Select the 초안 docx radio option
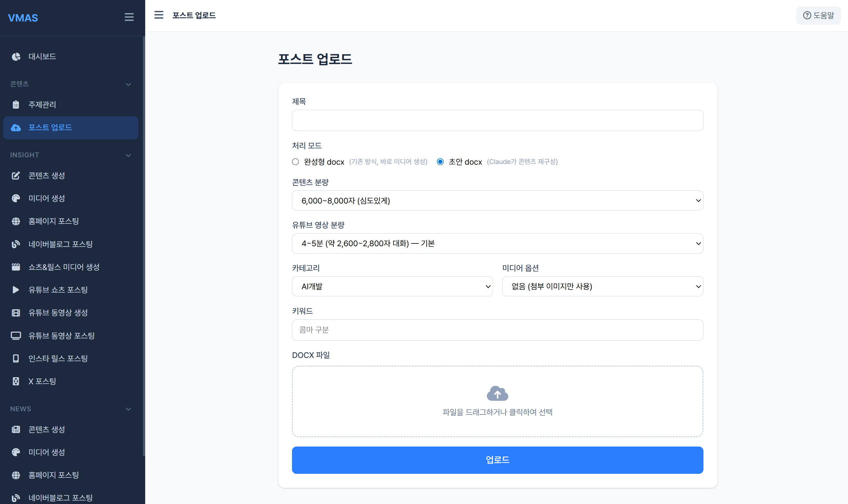 click(x=440, y=162)
